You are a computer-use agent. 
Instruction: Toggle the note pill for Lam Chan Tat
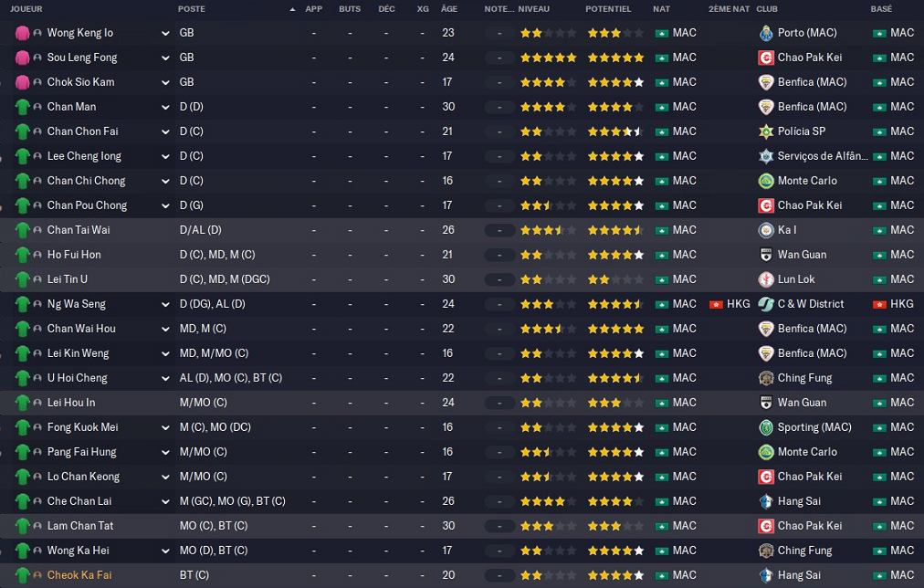(499, 526)
